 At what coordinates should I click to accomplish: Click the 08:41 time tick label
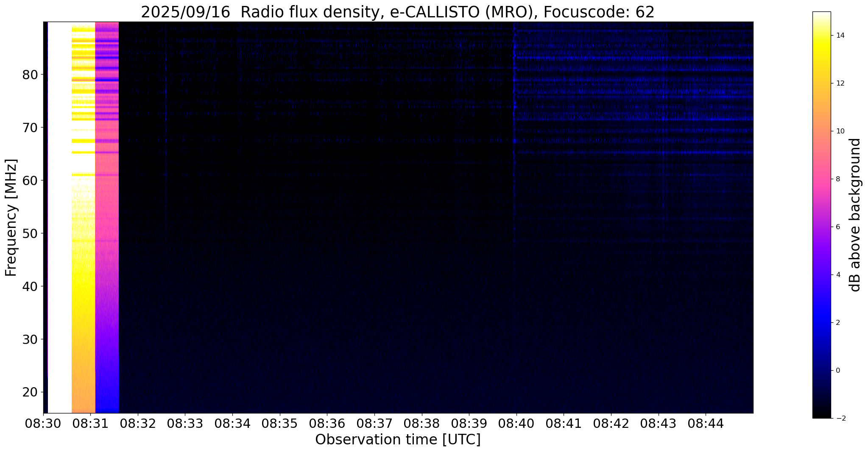coord(564,424)
